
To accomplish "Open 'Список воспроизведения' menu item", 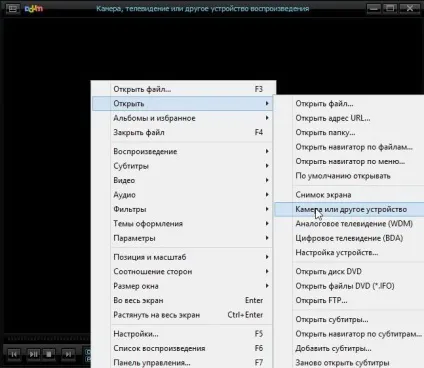I will click(182, 348).
